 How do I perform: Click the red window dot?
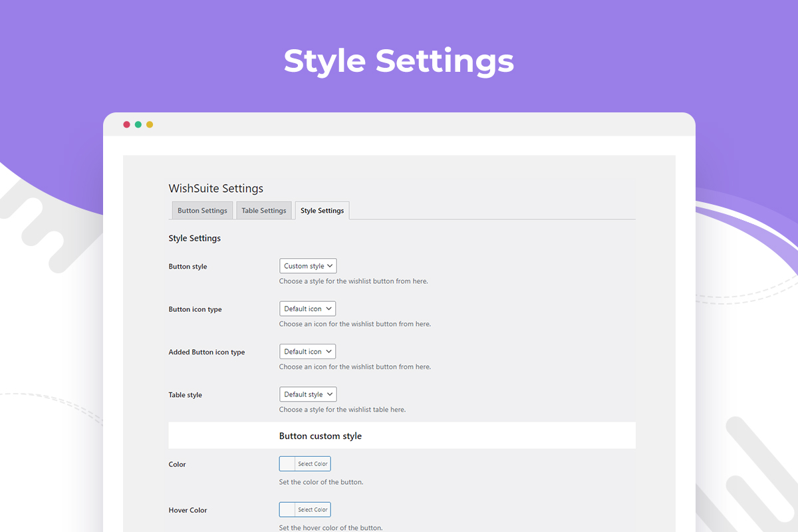127,124
